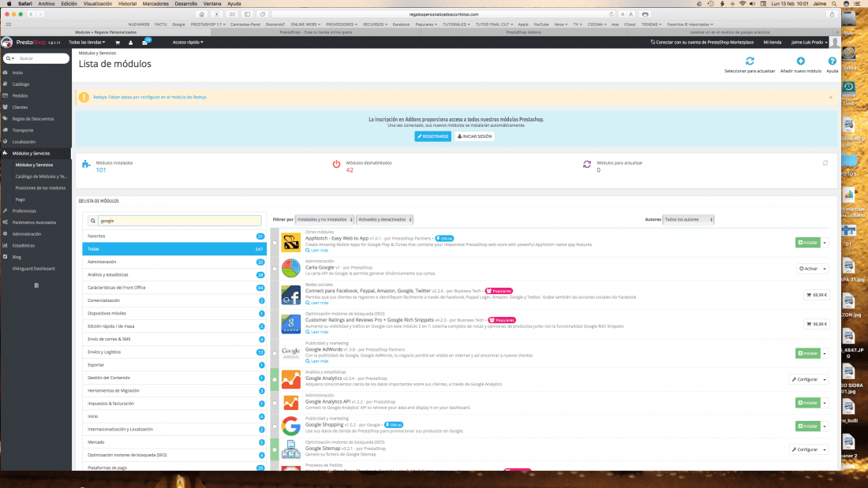Viewport: 868px width, 488px height.
Task: Expand the arrow next to Google Analytics Configurar
Action: point(825,379)
